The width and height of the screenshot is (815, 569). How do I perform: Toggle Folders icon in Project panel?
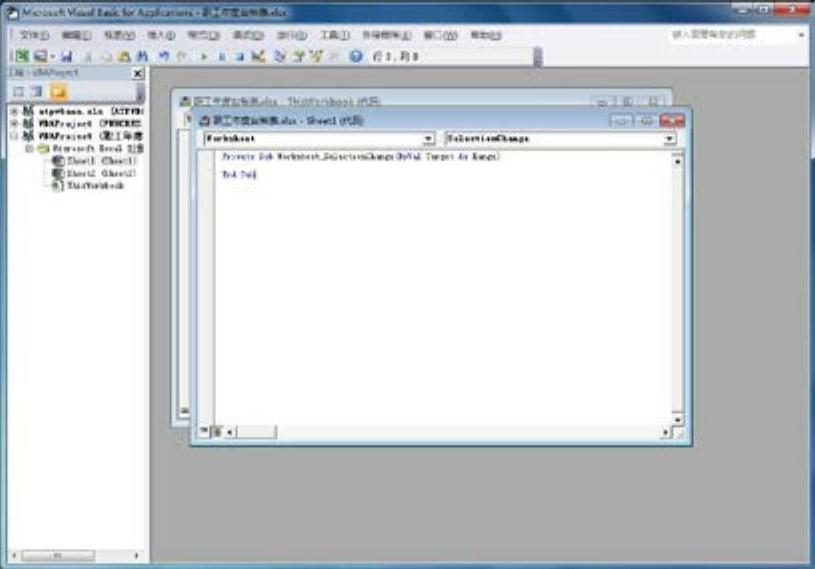[x=58, y=92]
